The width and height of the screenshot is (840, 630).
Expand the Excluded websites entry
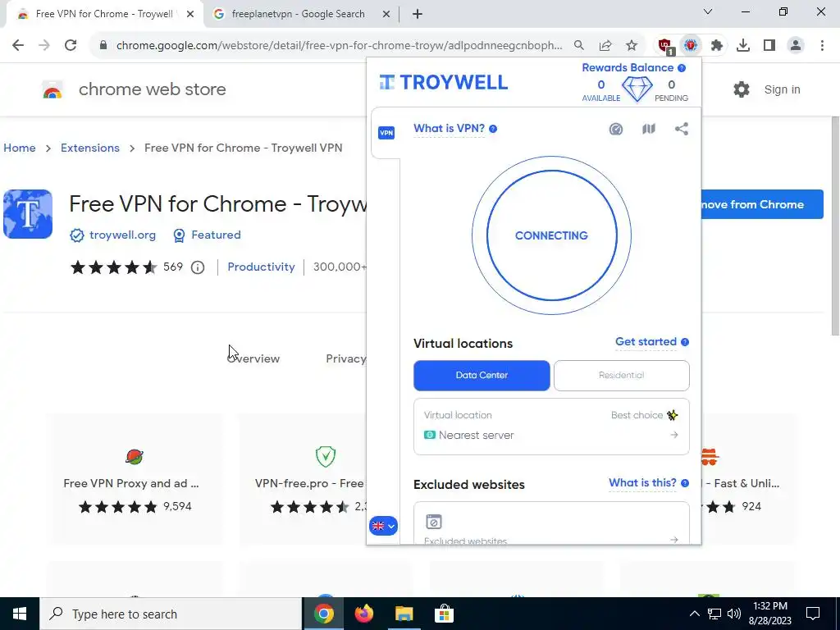pos(551,523)
